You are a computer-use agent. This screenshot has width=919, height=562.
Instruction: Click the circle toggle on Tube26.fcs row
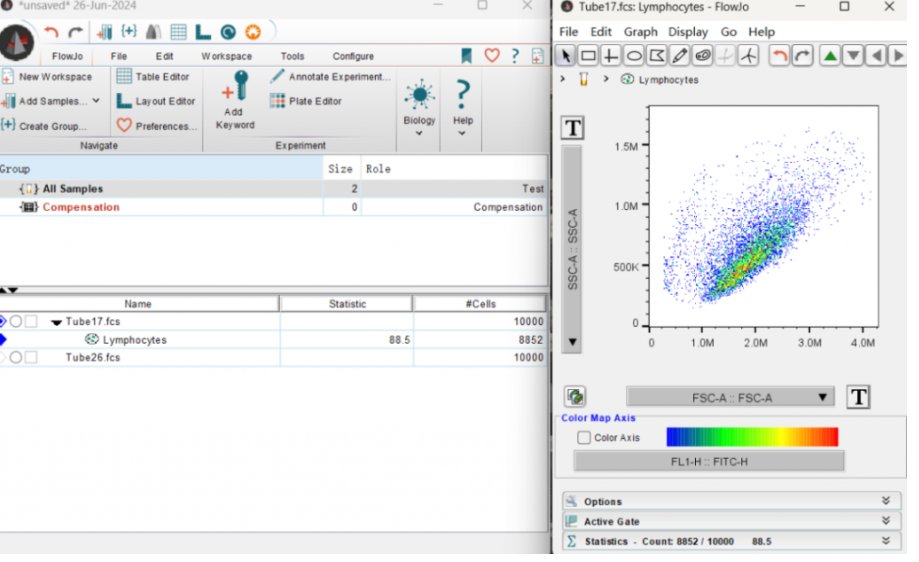tap(16, 357)
